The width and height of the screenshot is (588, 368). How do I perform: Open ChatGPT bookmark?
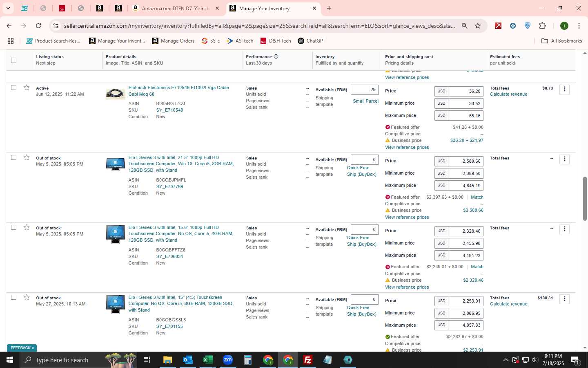click(x=312, y=41)
